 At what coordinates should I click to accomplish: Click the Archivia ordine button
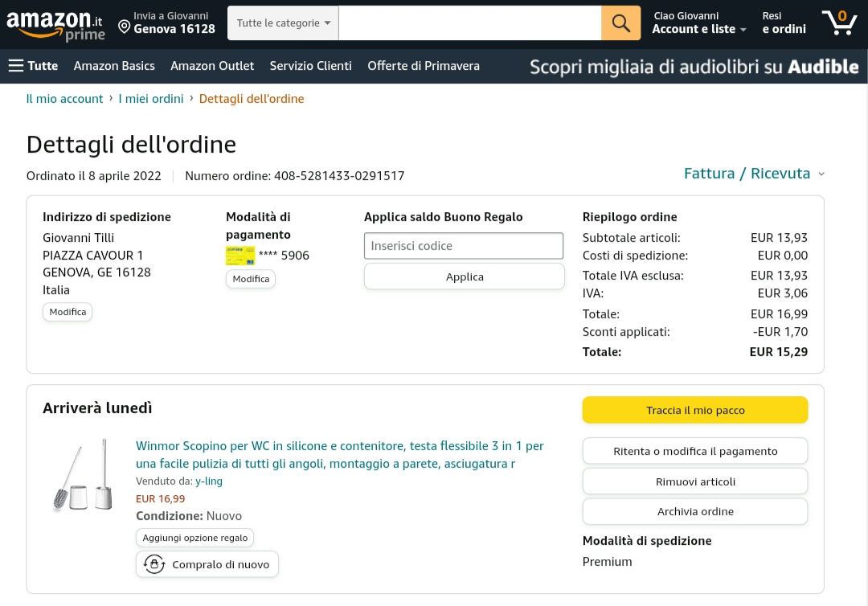pos(695,511)
